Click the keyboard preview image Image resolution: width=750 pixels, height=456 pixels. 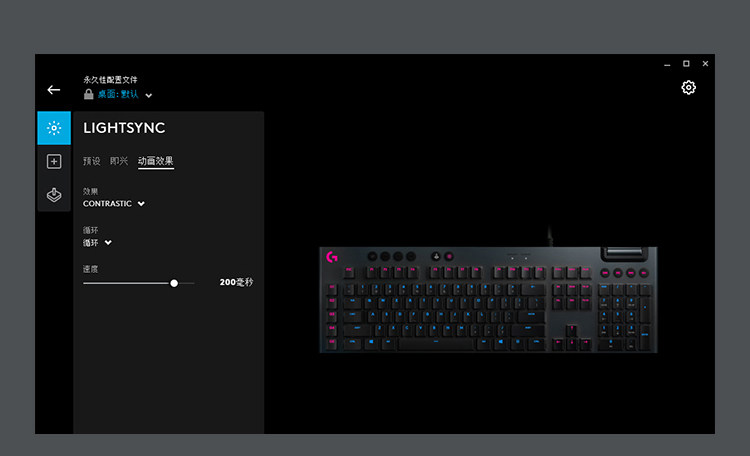click(x=488, y=300)
